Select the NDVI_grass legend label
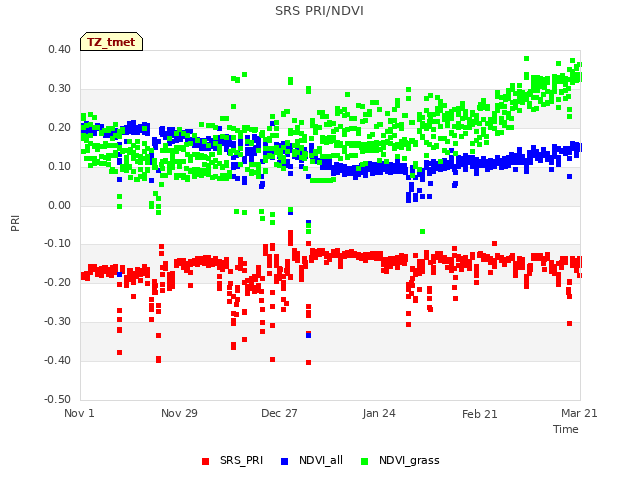The image size is (640, 480). click(409, 461)
